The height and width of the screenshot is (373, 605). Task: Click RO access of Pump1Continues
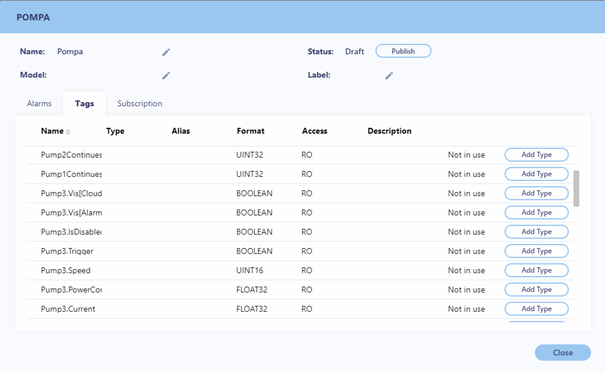coord(307,174)
